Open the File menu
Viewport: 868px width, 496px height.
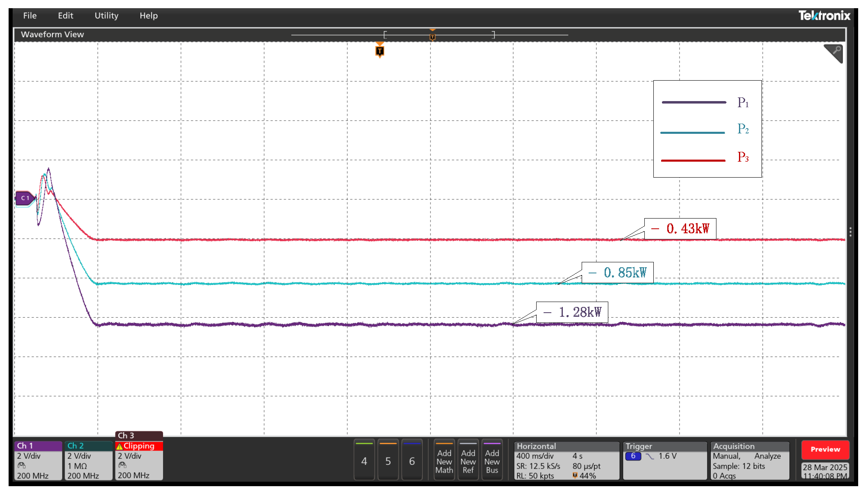pos(30,16)
